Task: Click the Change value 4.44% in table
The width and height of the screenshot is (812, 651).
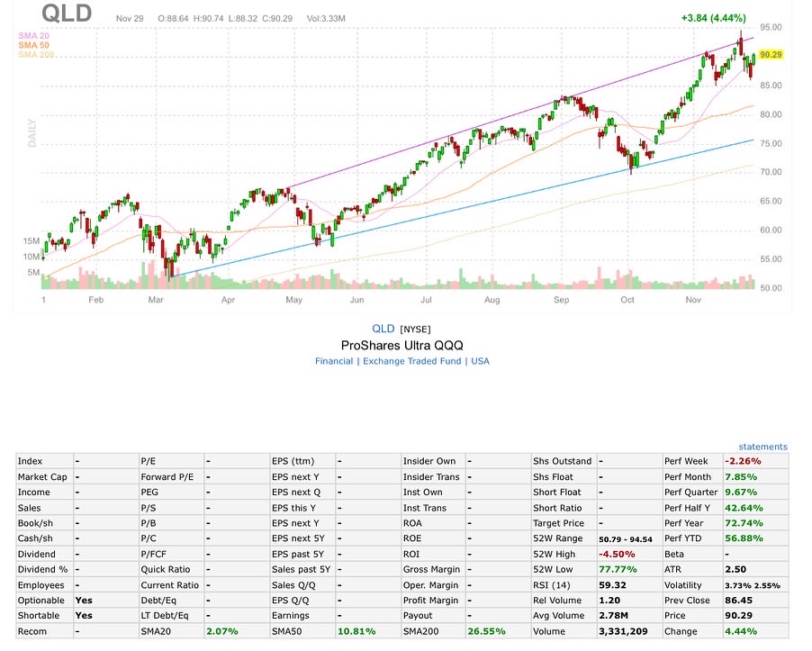Action: (741, 631)
